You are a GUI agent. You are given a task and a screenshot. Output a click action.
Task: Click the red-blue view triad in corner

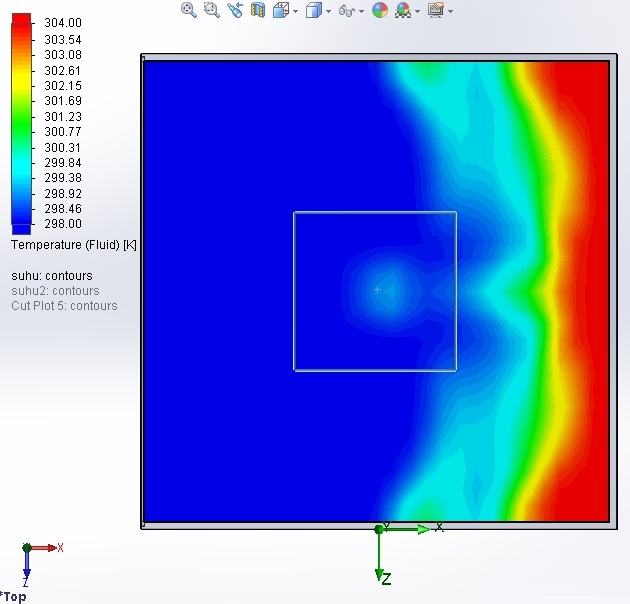coord(42,564)
